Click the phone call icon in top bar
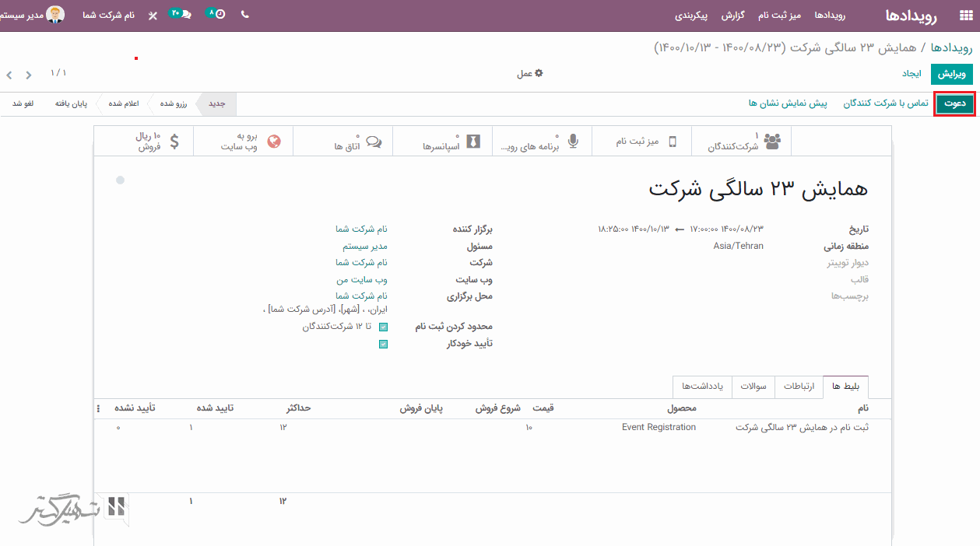Viewport: 980px width, 546px height. [x=245, y=15]
